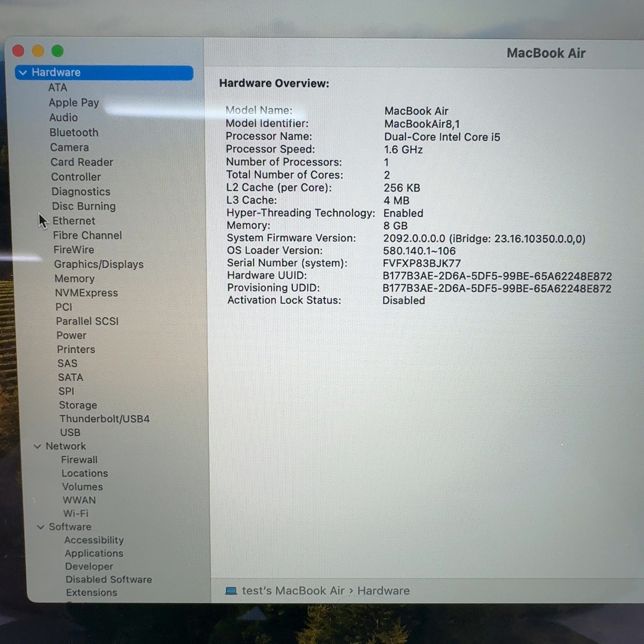Select Apple Pay in the sidebar
Viewport: 644px width, 644px height.
point(74,103)
